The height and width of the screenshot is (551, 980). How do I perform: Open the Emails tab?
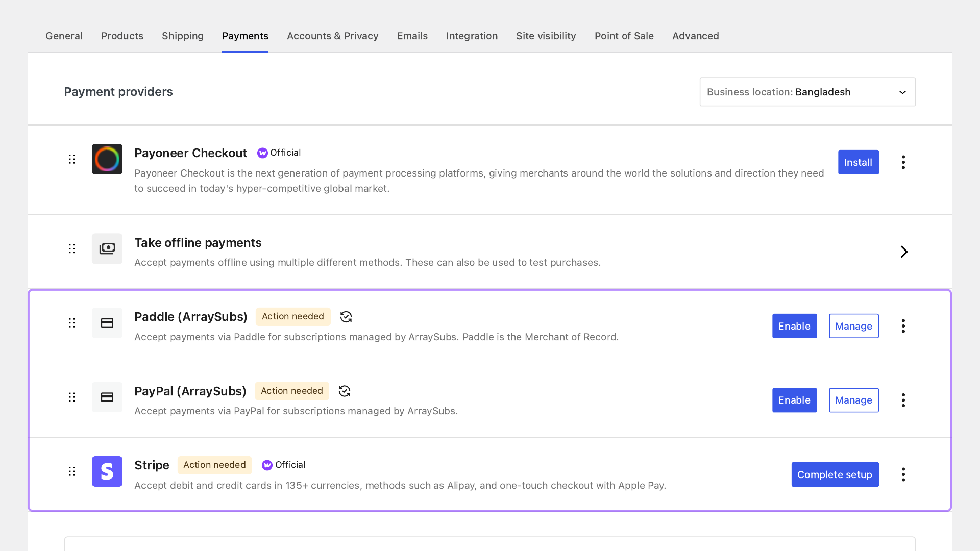(x=412, y=36)
